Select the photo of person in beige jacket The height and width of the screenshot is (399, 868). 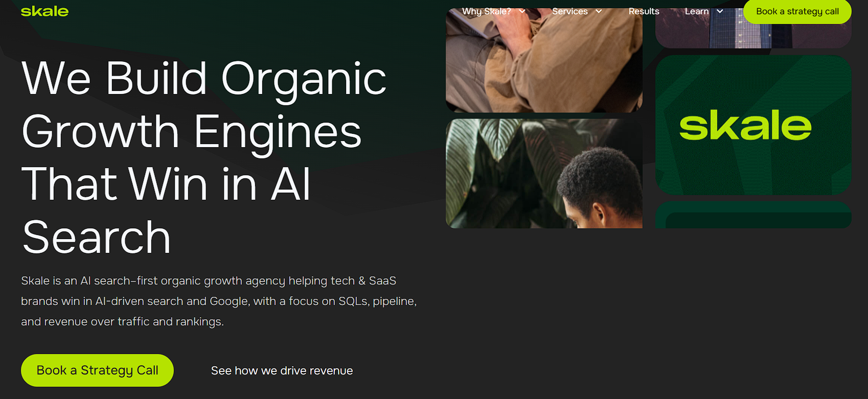click(x=544, y=60)
